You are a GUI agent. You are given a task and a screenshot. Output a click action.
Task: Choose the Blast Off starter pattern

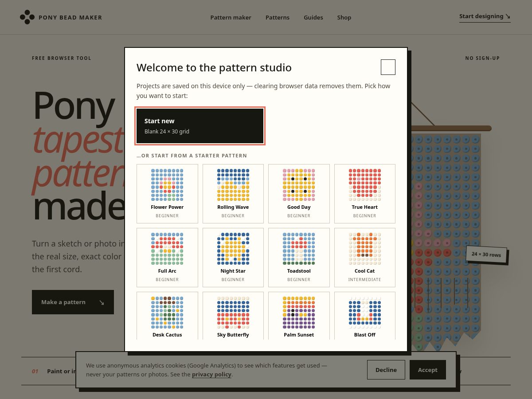pos(365,316)
